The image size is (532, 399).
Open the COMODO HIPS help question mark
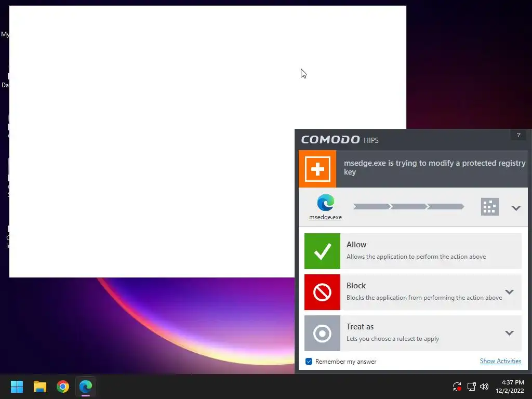click(518, 135)
